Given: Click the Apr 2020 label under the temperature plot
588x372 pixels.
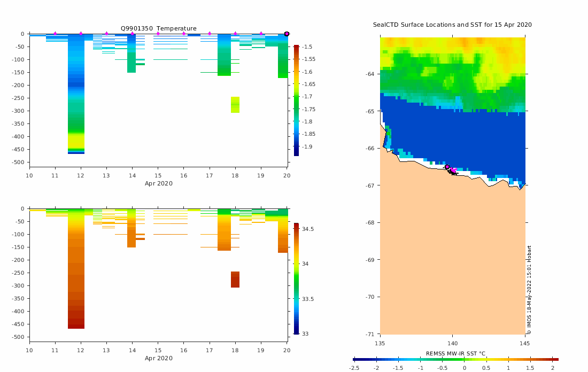Looking at the screenshot, I should (159, 183).
